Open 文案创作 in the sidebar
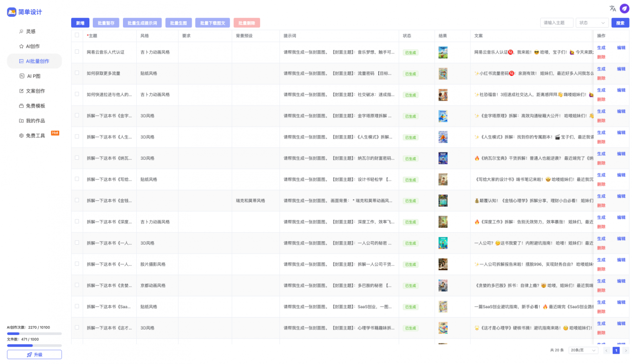This screenshot has width=632, height=364. click(x=35, y=91)
